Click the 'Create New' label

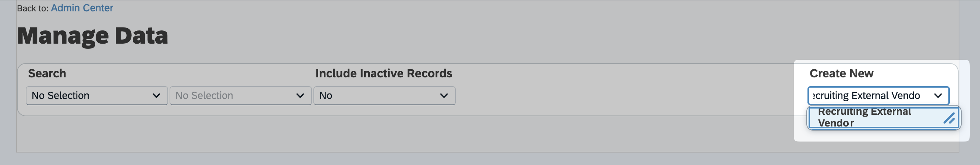pos(841,73)
